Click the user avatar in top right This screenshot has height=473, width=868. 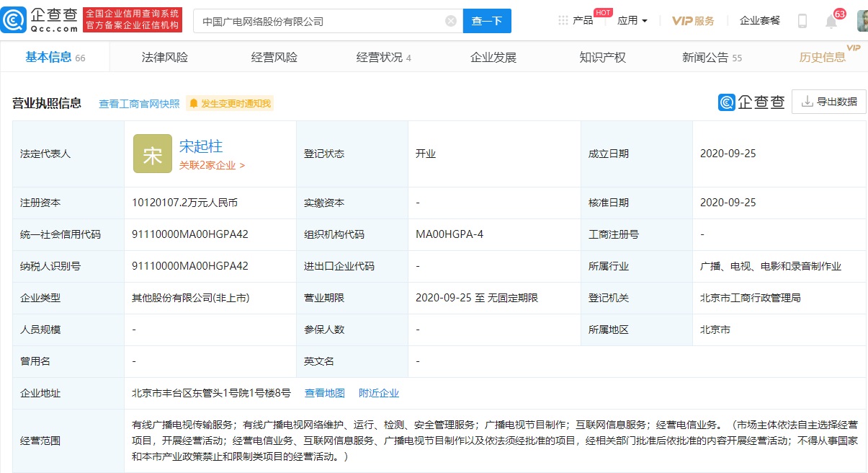(x=862, y=21)
